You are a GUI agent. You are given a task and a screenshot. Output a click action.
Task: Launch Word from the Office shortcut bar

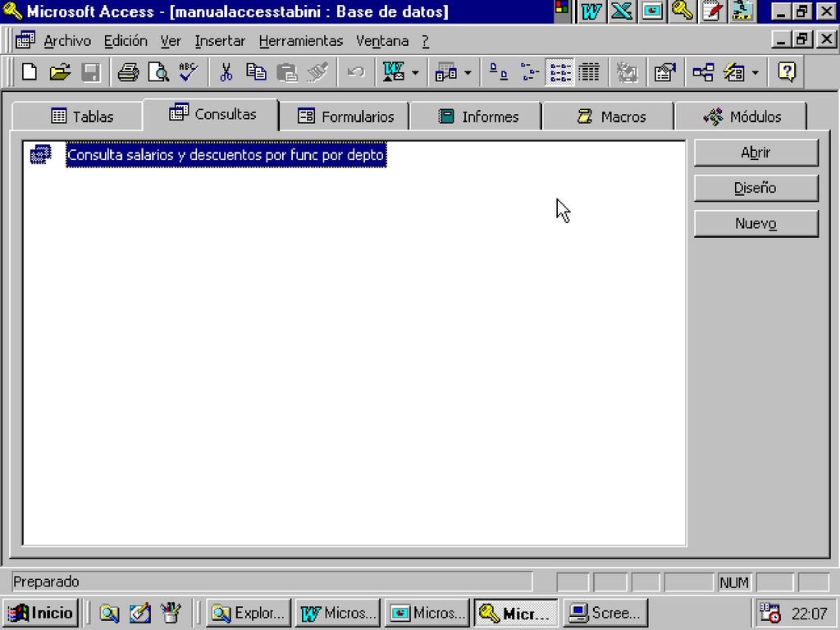pos(591,11)
